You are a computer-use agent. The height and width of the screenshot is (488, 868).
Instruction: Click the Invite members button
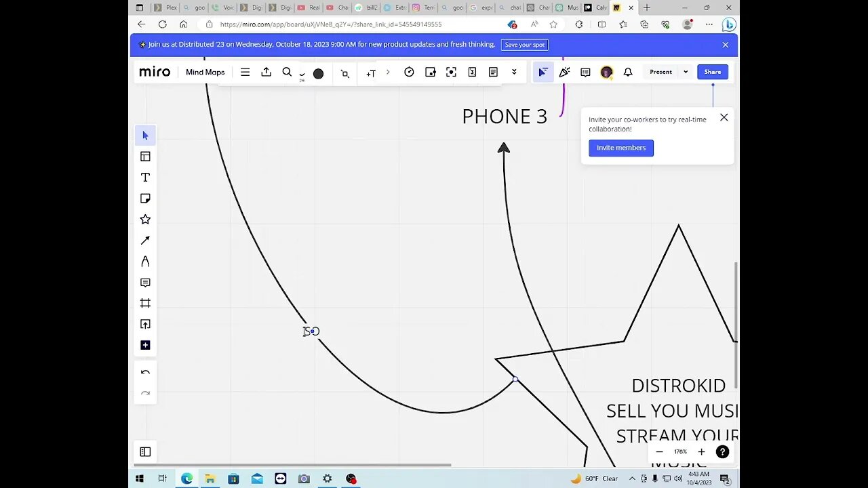pyautogui.click(x=621, y=148)
